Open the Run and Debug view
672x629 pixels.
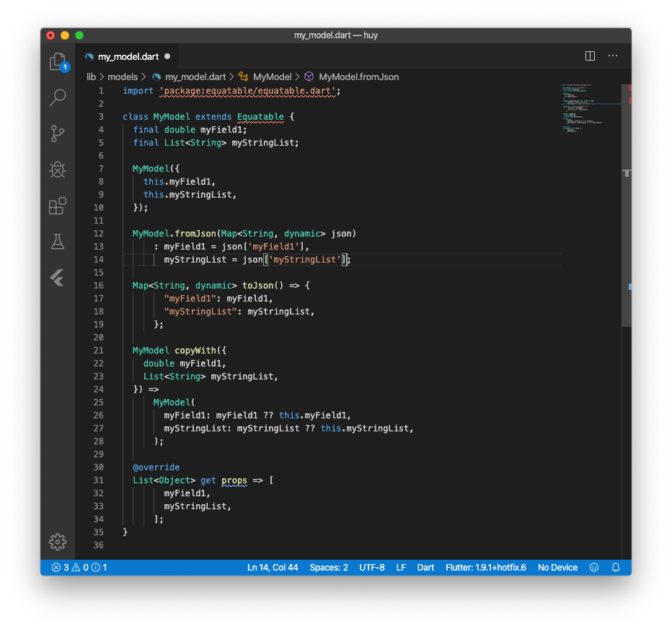pyautogui.click(x=58, y=170)
